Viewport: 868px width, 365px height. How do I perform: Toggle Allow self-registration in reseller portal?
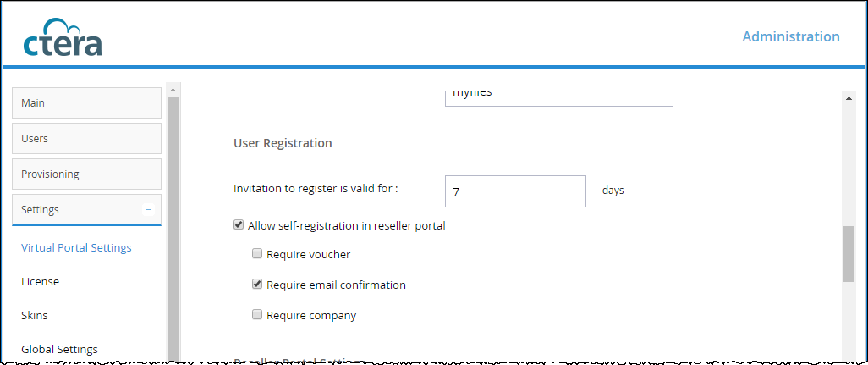pos(239,225)
